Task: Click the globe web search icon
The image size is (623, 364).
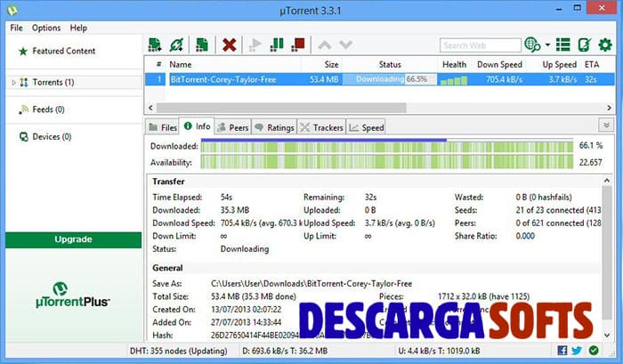Action: tap(532, 44)
